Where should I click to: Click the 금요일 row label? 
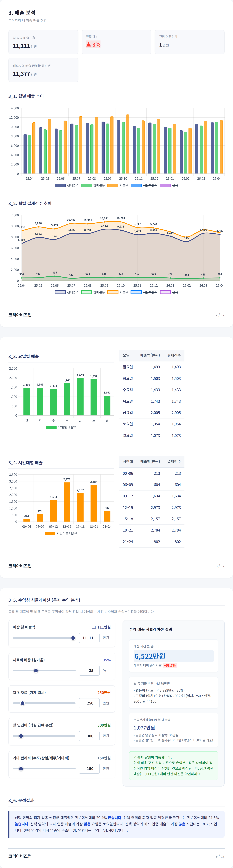[x=128, y=413]
